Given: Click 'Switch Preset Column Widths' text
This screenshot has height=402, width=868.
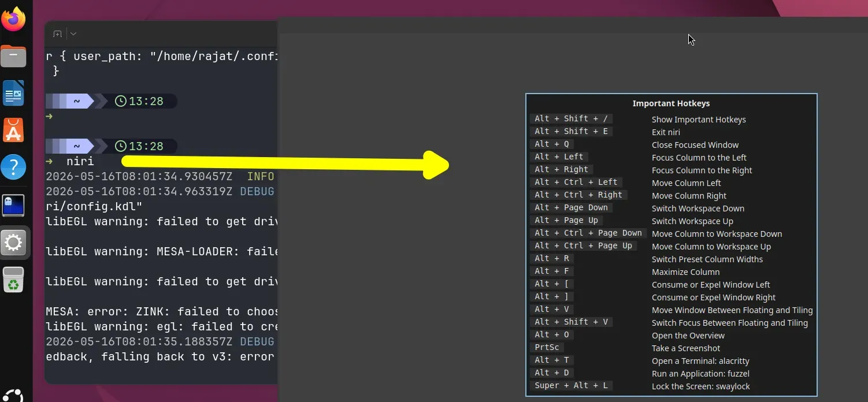Looking at the screenshot, I should tap(707, 259).
